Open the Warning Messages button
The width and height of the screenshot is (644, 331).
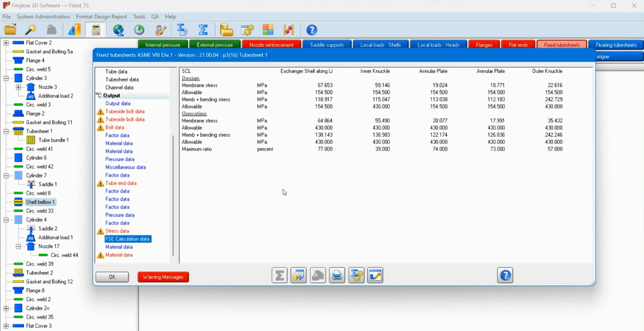point(163,277)
